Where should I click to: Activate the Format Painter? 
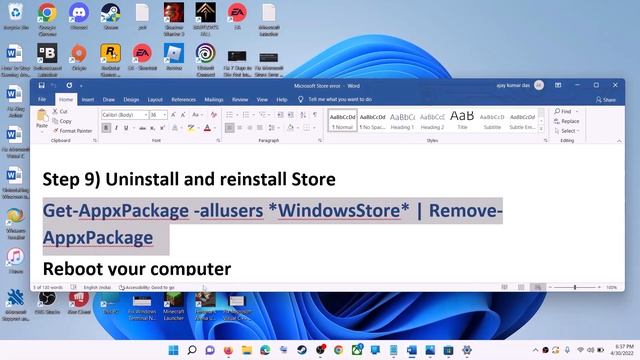pyautogui.click(x=72, y=131)
